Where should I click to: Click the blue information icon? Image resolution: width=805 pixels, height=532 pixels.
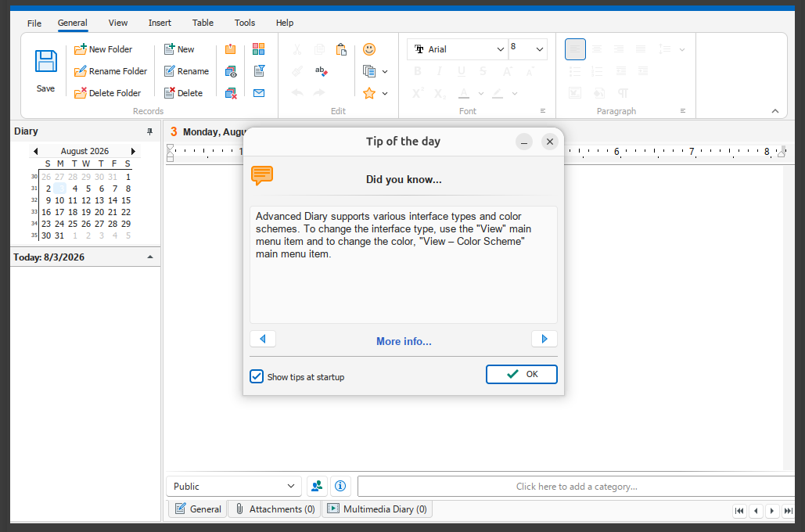[340, 486]
